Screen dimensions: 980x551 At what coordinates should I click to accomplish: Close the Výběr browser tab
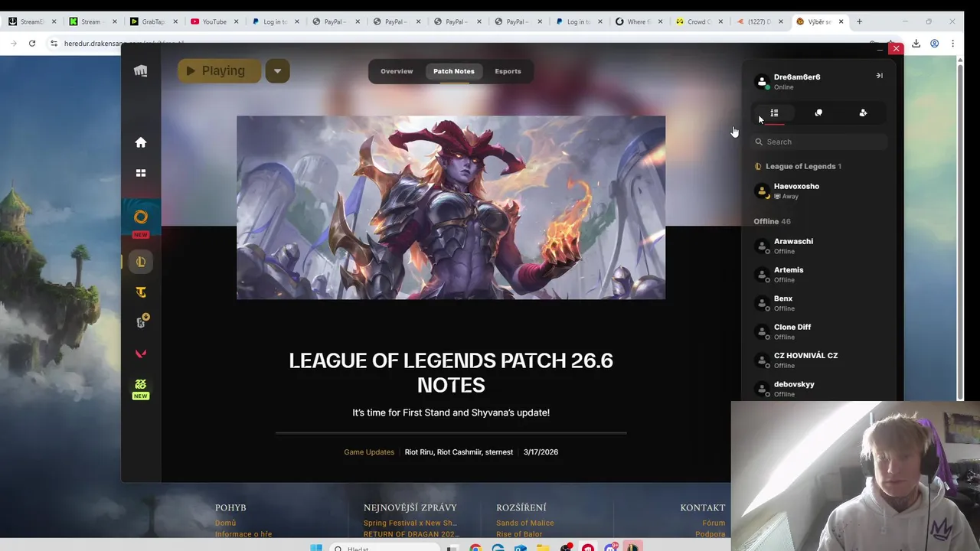[841, 21]
